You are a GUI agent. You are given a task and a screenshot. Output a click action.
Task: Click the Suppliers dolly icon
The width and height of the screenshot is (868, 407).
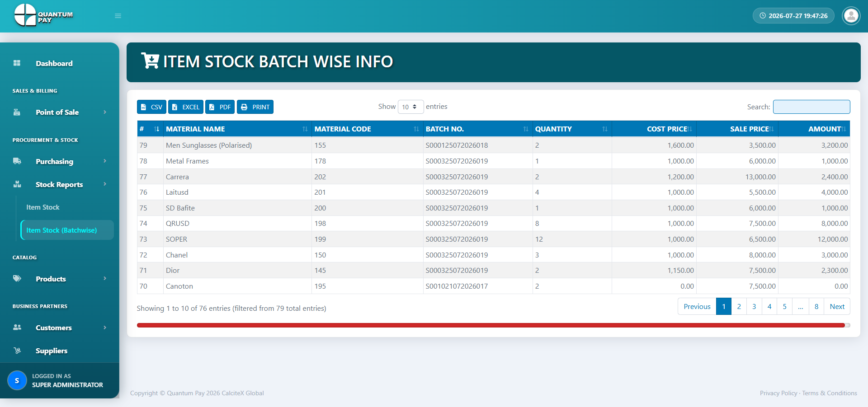click(17, 351)
